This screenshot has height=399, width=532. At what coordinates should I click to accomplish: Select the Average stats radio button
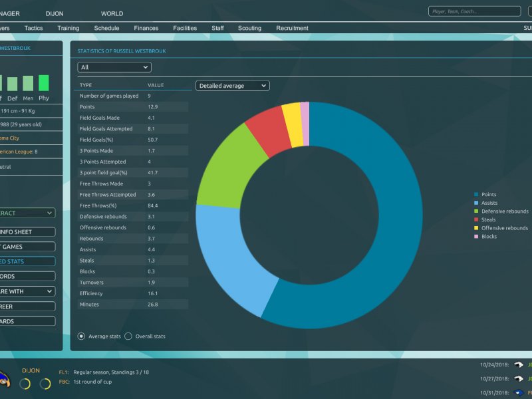click(x=81, y=336)
